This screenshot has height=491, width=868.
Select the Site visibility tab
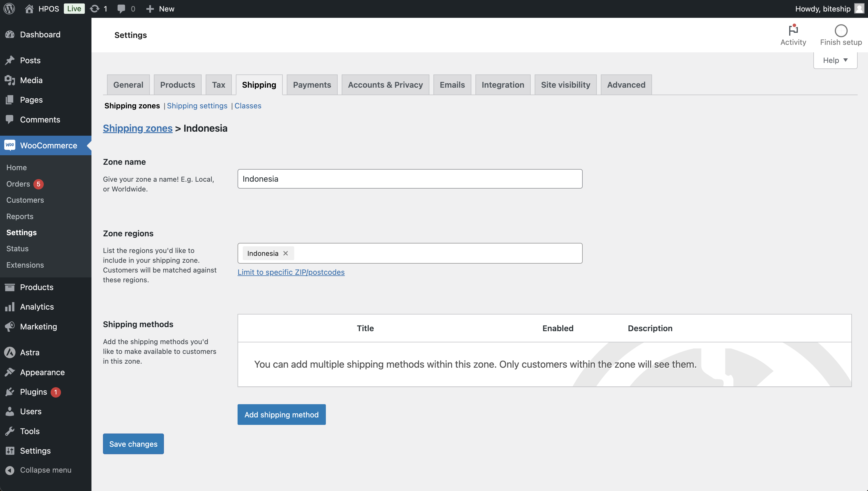click(x=565, y=85)
